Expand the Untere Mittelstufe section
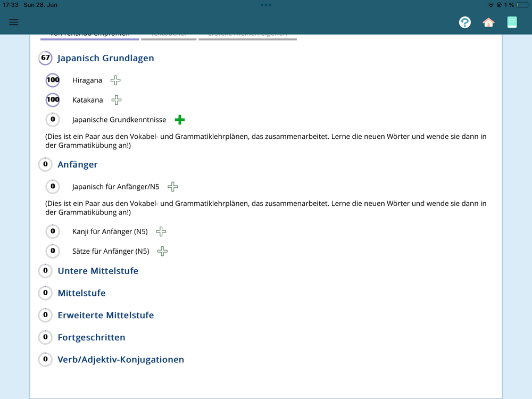 [98, 271]
